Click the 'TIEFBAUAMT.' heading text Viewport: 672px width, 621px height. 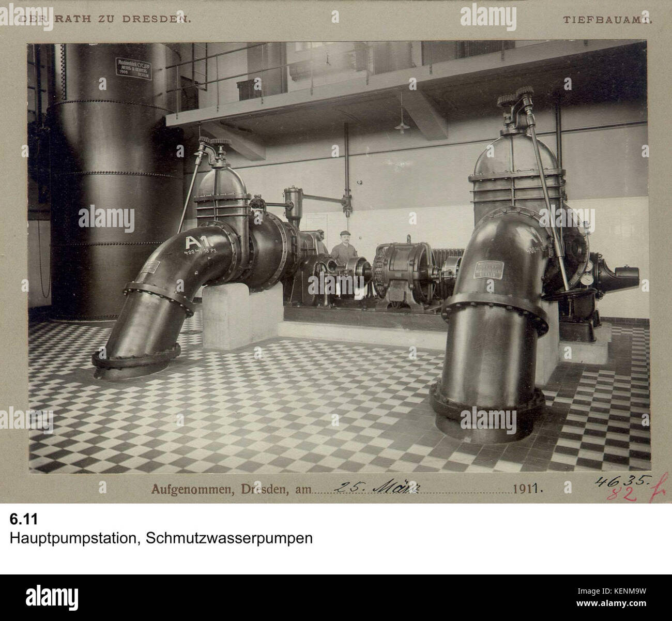[608, 20]
